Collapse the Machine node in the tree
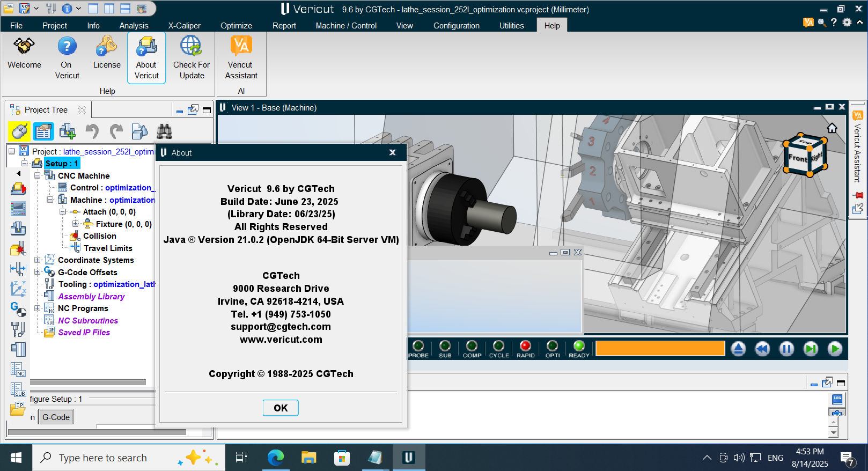The image size is (868, 471). coord(50,200)
